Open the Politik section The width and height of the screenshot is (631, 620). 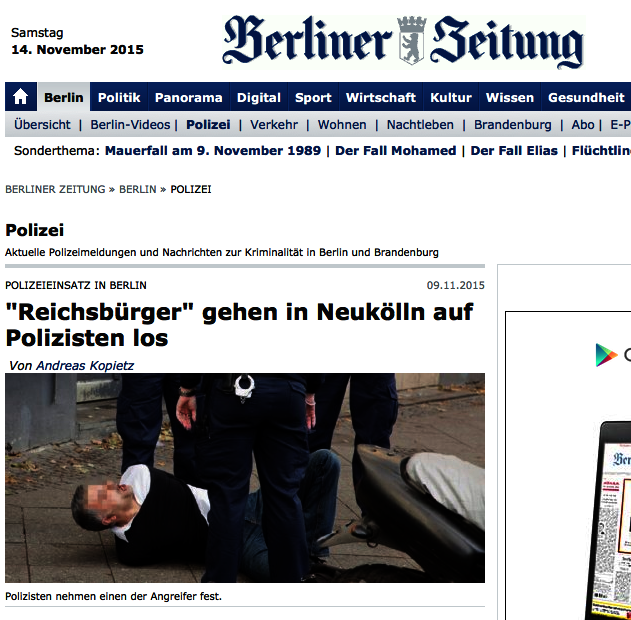click(x=119, y=97)
